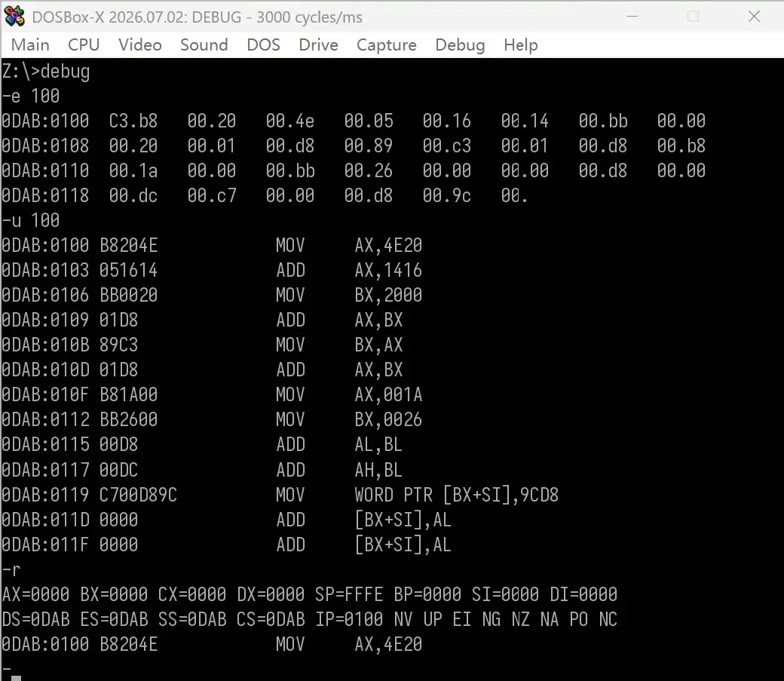Click the address '0DAB:010D'

tap(45, 370)
